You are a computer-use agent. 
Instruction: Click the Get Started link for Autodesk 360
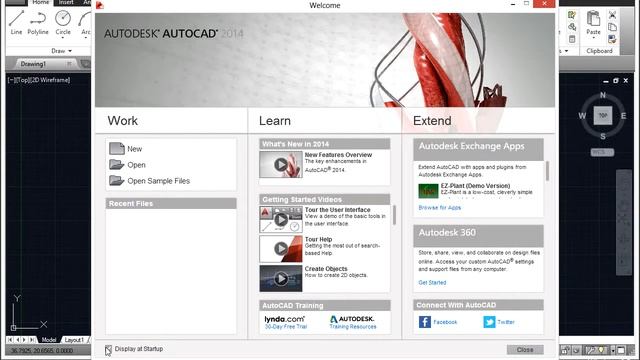(432, 282)
